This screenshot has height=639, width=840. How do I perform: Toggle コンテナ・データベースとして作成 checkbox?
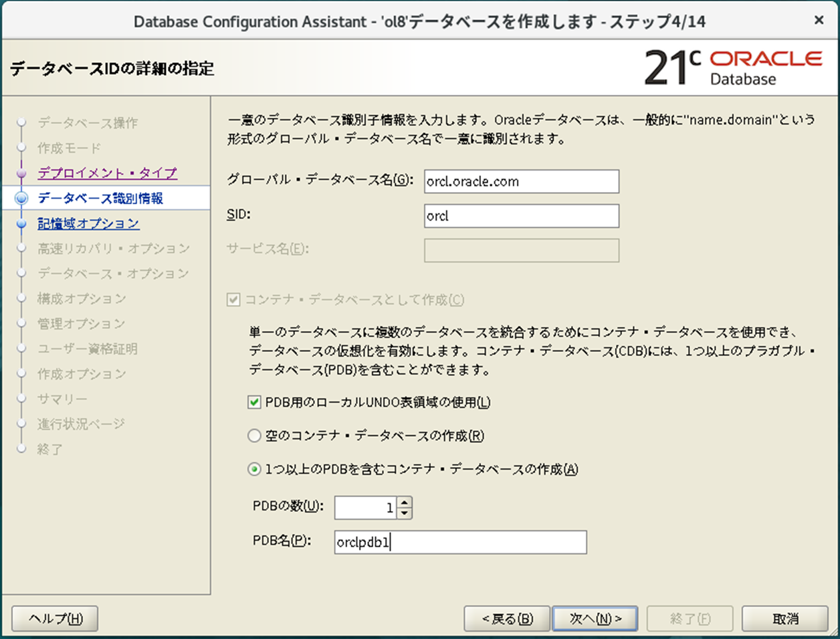pyautogui.click(x=233, y=300)
